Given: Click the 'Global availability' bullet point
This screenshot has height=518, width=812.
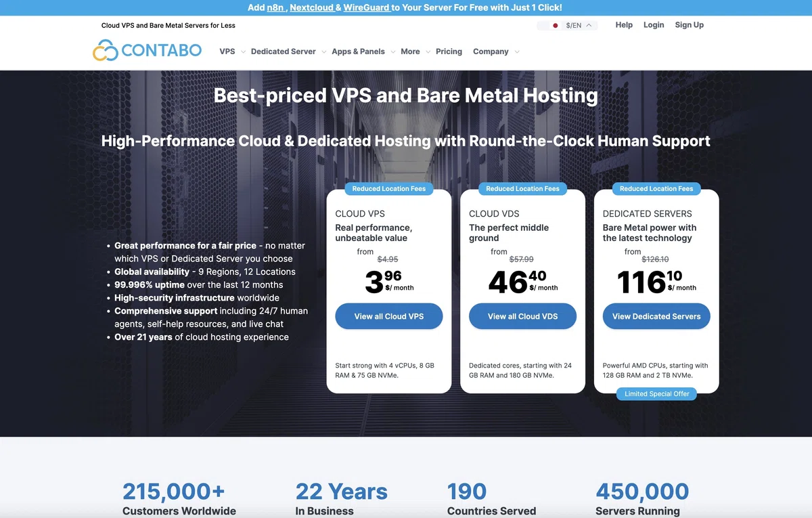Looking at the screenshot, I should point(205,272).
